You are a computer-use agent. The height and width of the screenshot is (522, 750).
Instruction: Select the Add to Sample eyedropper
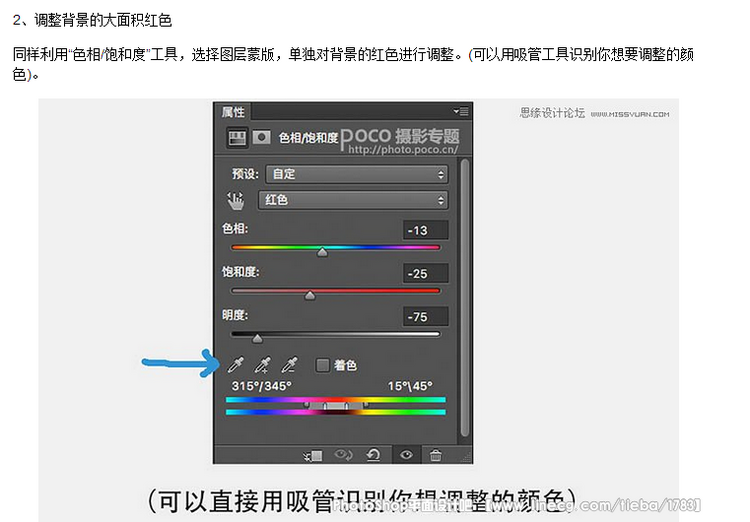262,365
